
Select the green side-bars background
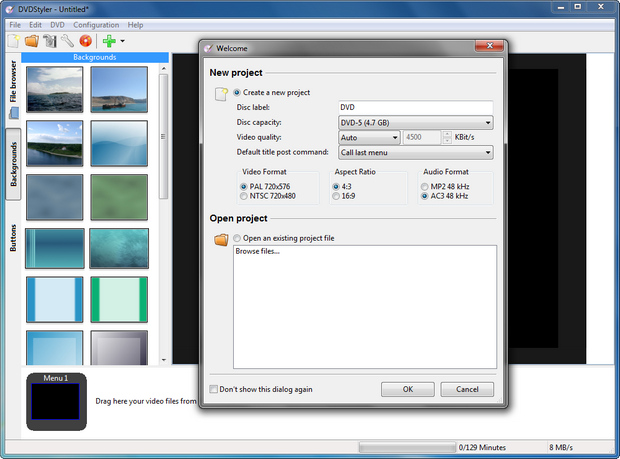pos(119,300)
